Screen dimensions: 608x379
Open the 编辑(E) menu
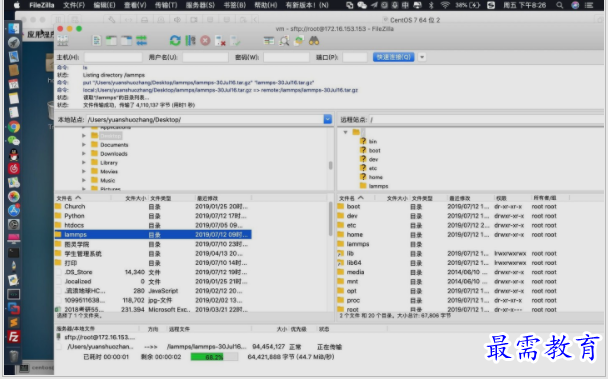[x=104, y=5]
